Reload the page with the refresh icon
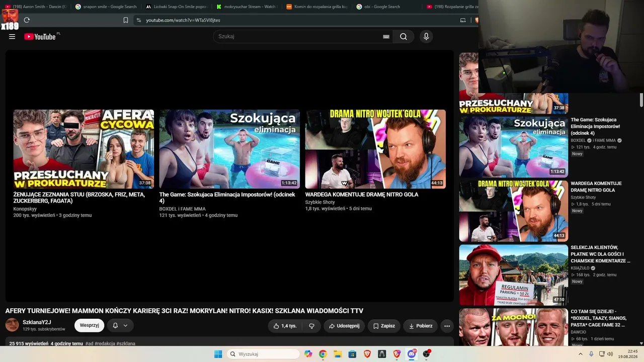 (x=27, y=20)
